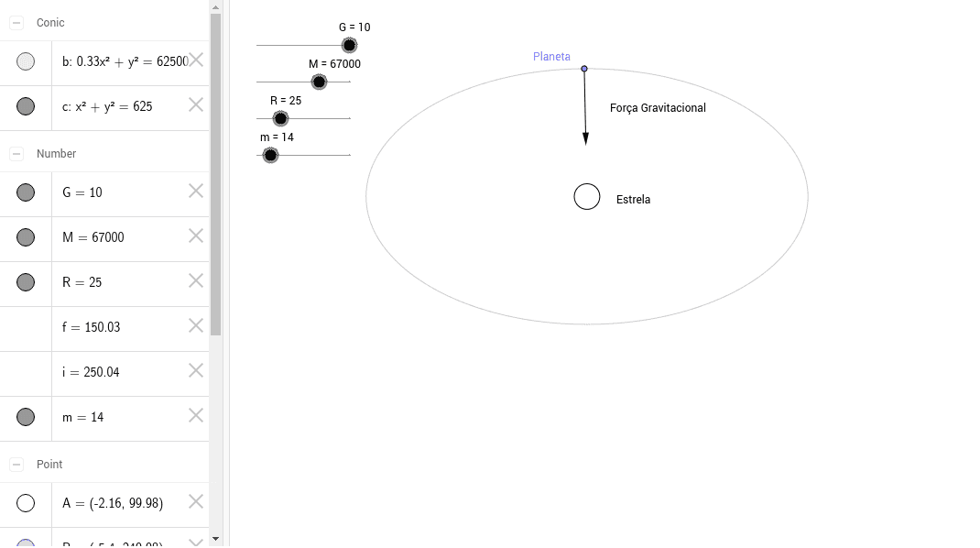Select the c: x² + y² = 625 equation
The height and width of the screenshot is (548, 980).
pos(107,106)
